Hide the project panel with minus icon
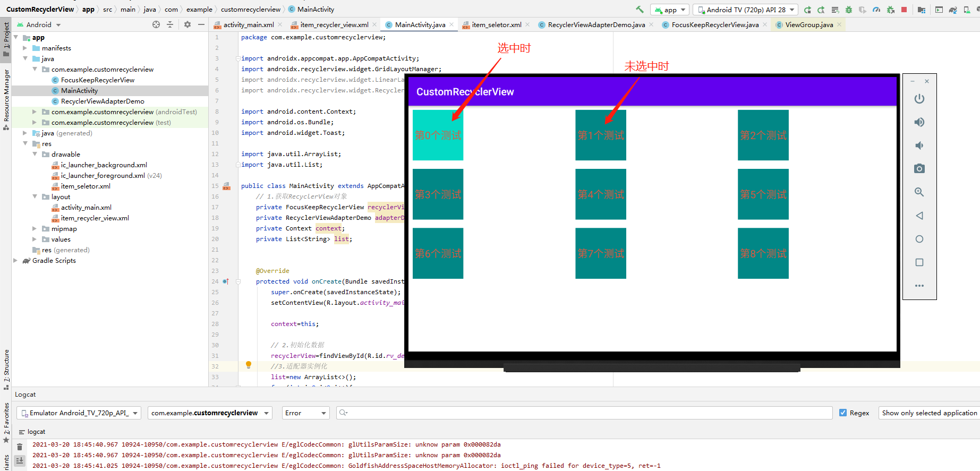Image resolution: width=980 pixels, height=471 pixels. [201, 24]
